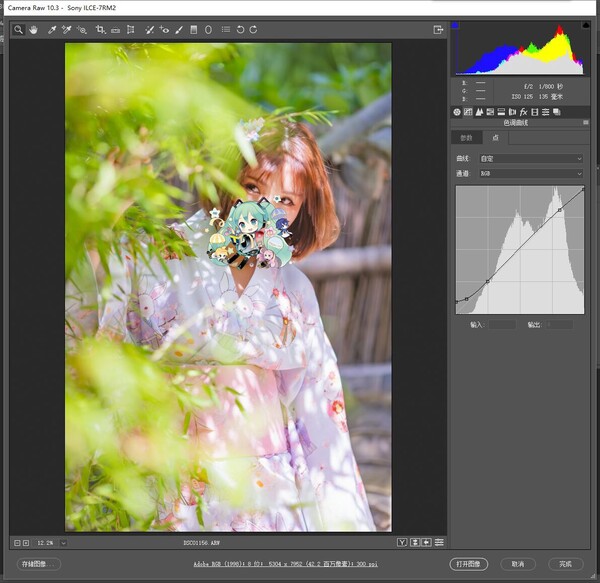Click the DSC01156.ARW file name
The image size is (600, 583).
click(202, 543)
